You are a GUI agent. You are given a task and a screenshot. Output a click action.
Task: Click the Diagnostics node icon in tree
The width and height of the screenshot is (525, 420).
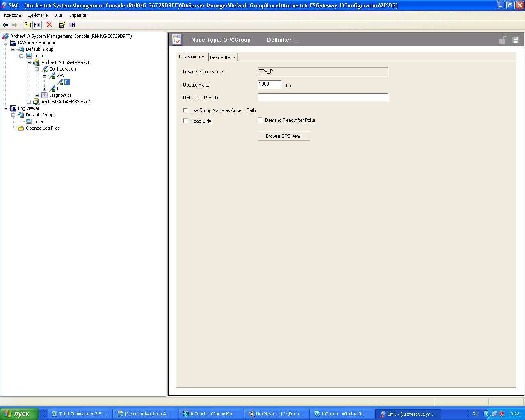[44, 95]
